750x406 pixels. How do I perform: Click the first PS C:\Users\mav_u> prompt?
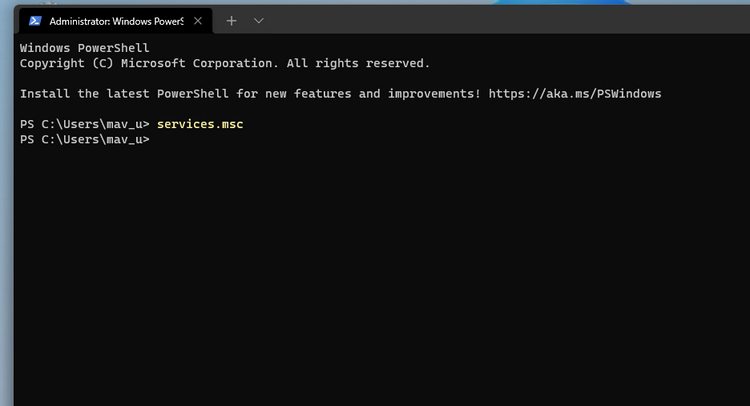pyautogui.click(x=84, y=124)
